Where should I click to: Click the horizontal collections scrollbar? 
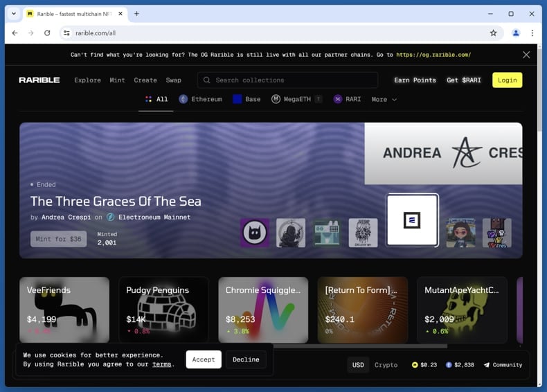[x=360, y=346]
